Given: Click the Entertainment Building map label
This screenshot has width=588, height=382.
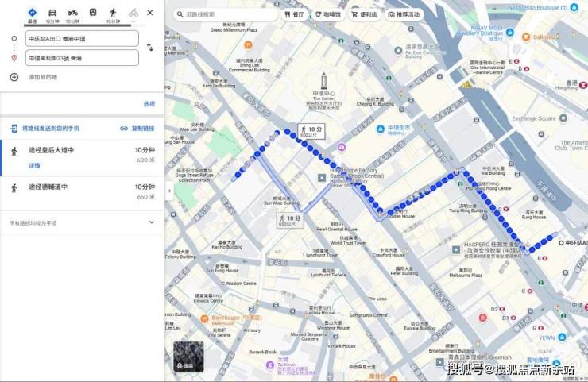Looking at the screenshot, I should (452, 349).
